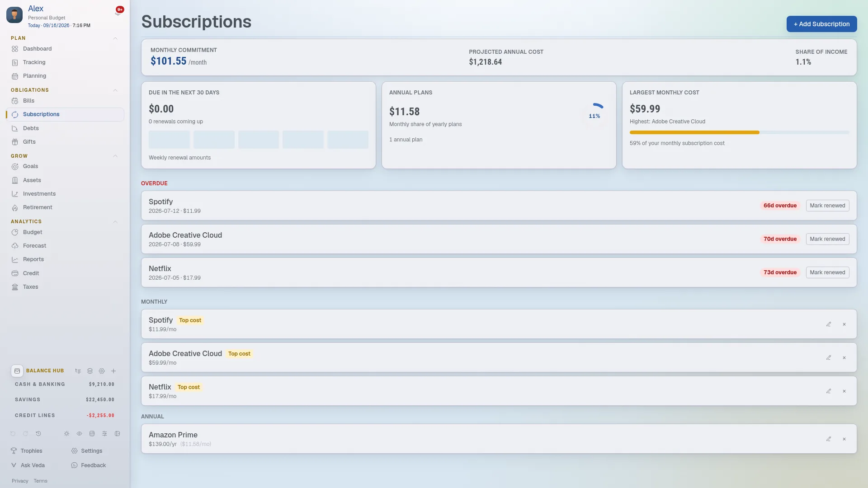The width and height of the screenshot is (868, 488).
Task: Remove the Netflix monthly subscription
Action: tap(844, 391)
